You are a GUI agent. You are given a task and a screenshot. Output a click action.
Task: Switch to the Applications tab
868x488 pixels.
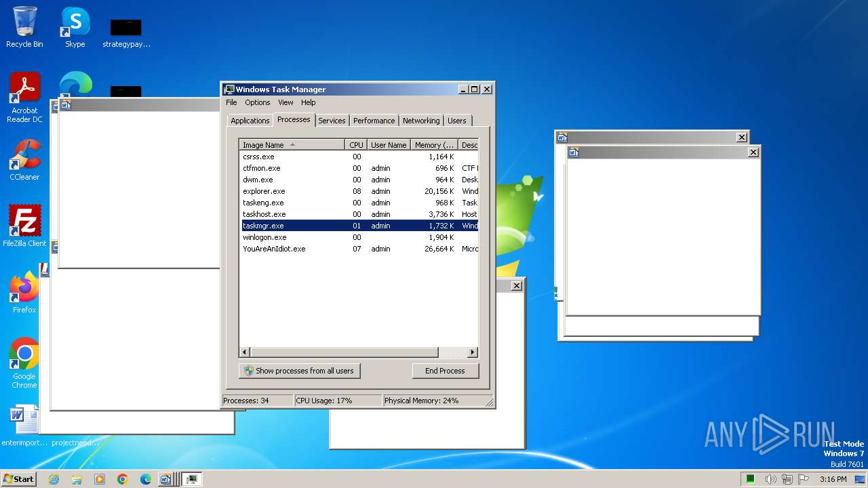click(250, 121)
